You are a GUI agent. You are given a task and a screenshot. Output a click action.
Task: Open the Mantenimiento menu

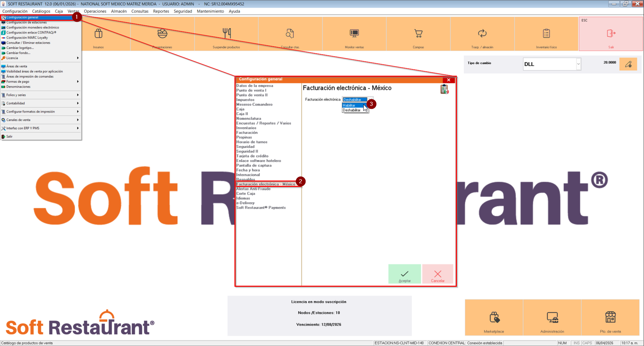point(210,11)
